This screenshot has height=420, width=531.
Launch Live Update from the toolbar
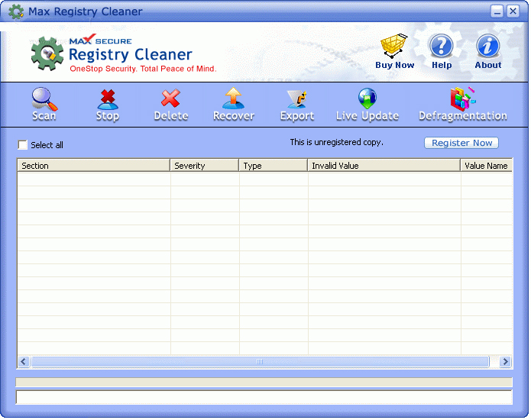point(367,104)
